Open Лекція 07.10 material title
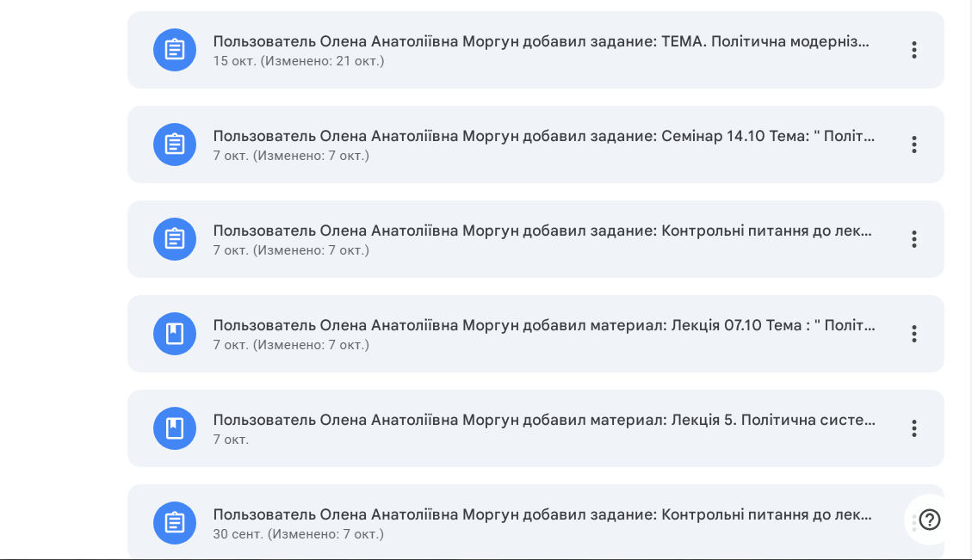The width and height of the screenshot is (972, 560). (x=543, y=325)
